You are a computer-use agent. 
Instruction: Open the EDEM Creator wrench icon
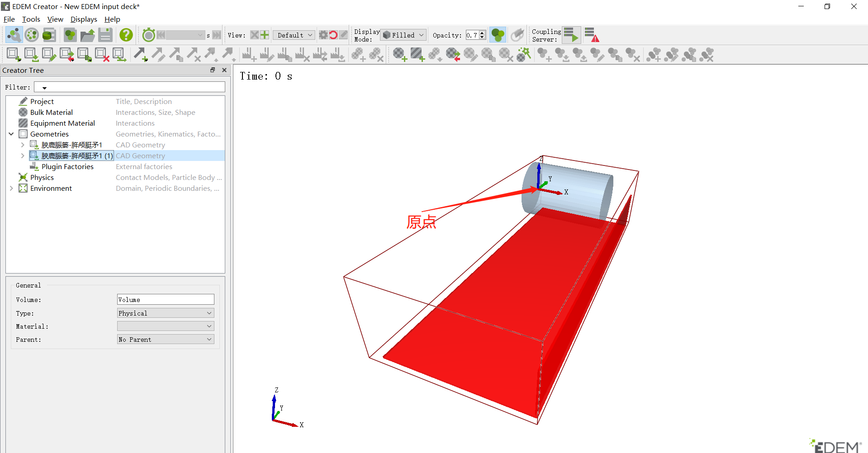14,35
